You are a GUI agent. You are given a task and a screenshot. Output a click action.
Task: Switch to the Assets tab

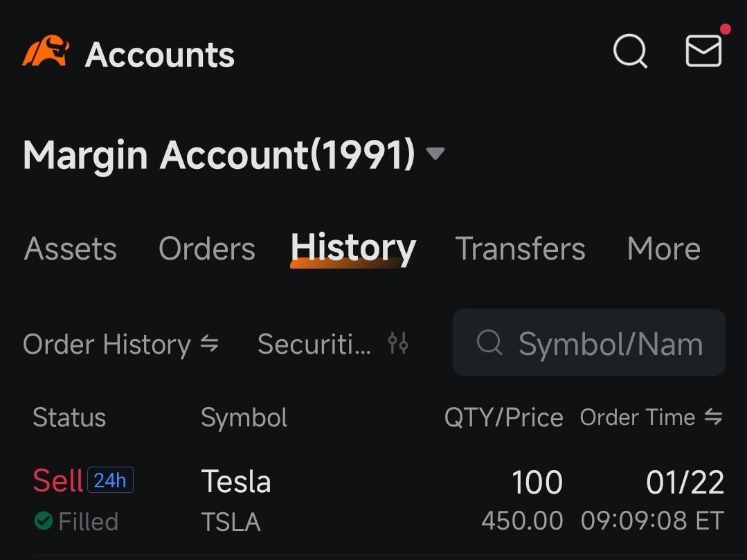pos(70,249)
